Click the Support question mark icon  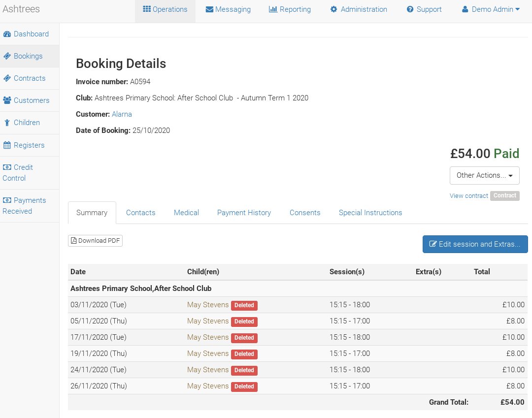(410, 9)
